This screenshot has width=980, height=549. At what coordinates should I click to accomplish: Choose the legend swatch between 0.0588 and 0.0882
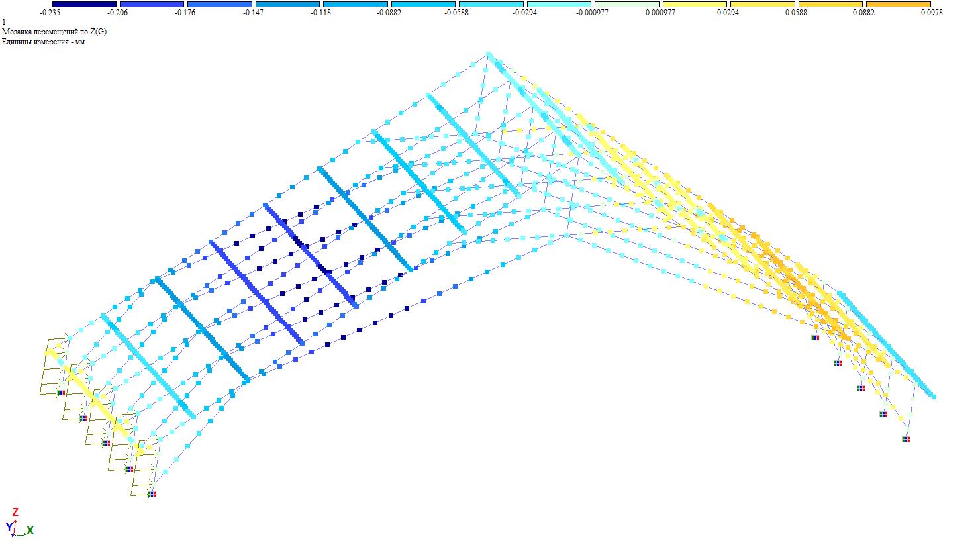pos(830,5)
